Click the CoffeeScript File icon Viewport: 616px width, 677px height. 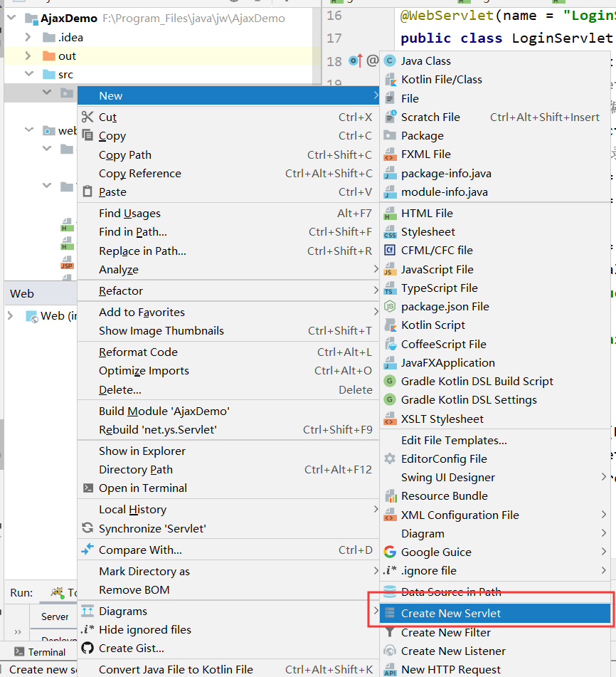390,344
